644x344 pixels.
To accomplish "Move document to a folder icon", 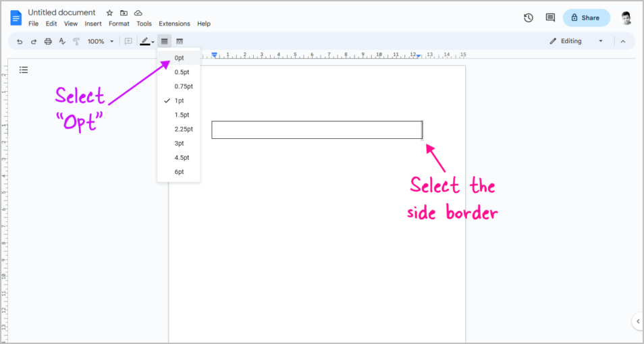I will coord(124,13).
